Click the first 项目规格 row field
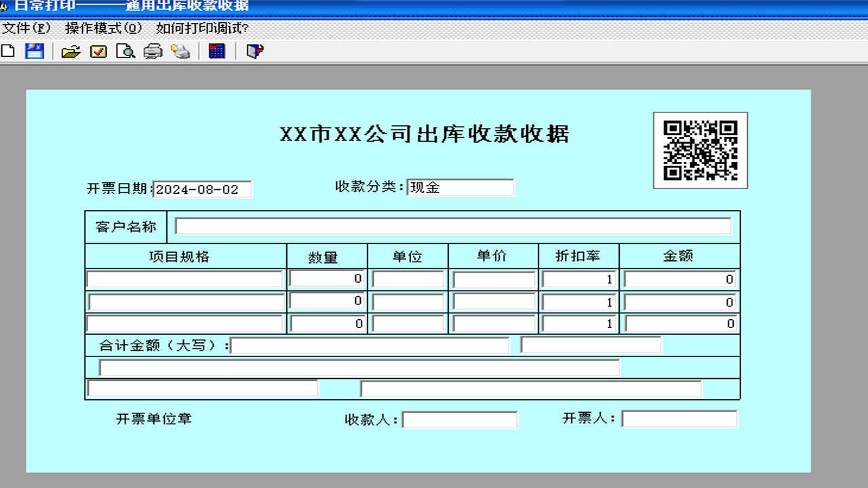868x488 pixels. [x=185, y=278]
